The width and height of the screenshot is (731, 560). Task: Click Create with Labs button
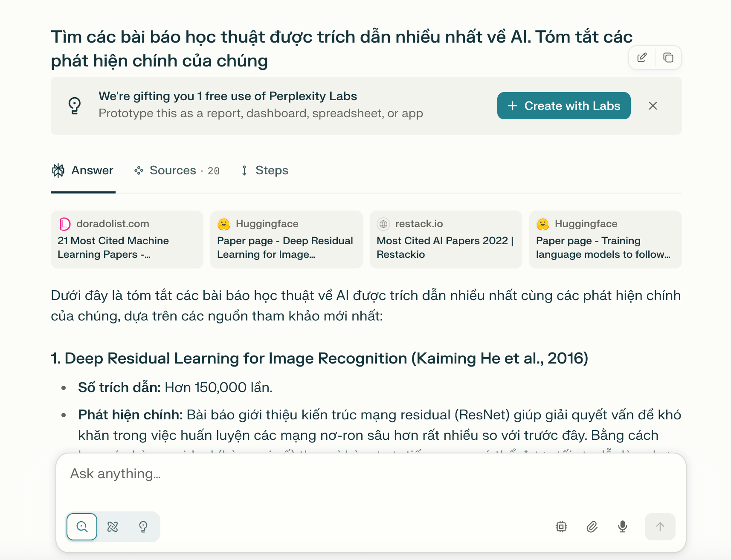[564, 106]
